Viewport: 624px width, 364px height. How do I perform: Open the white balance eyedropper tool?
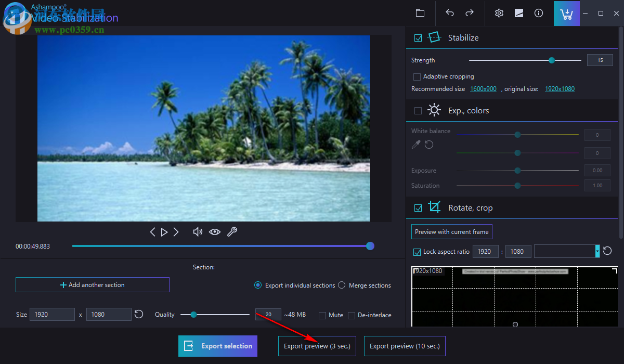415,145
